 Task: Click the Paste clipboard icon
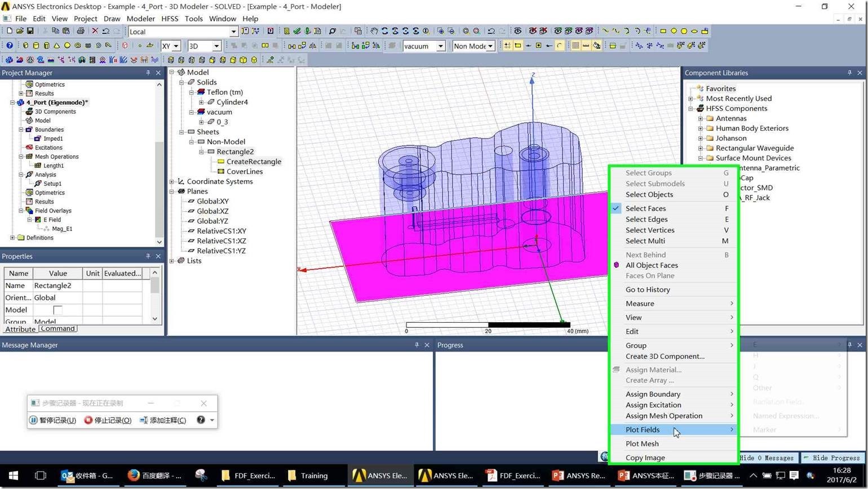tap(66, 31)
